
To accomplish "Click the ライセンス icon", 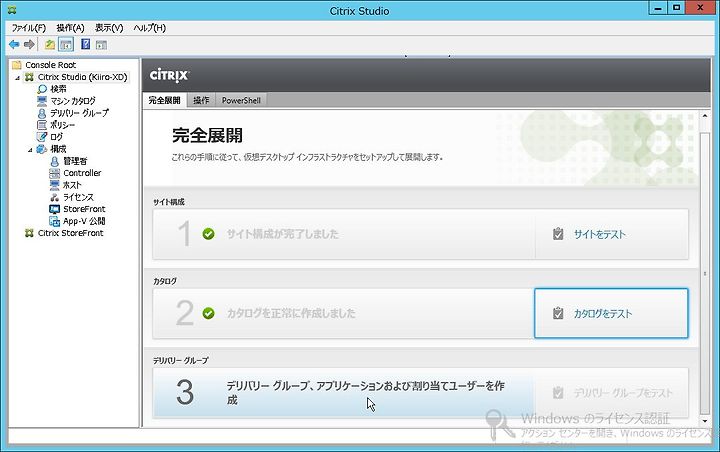I will click(54, 197).
